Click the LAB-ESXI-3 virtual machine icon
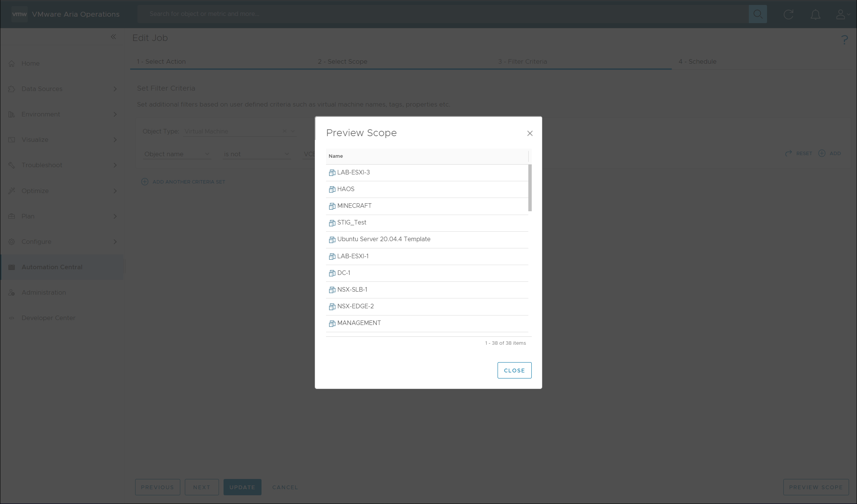 click(x=332, y=173)
